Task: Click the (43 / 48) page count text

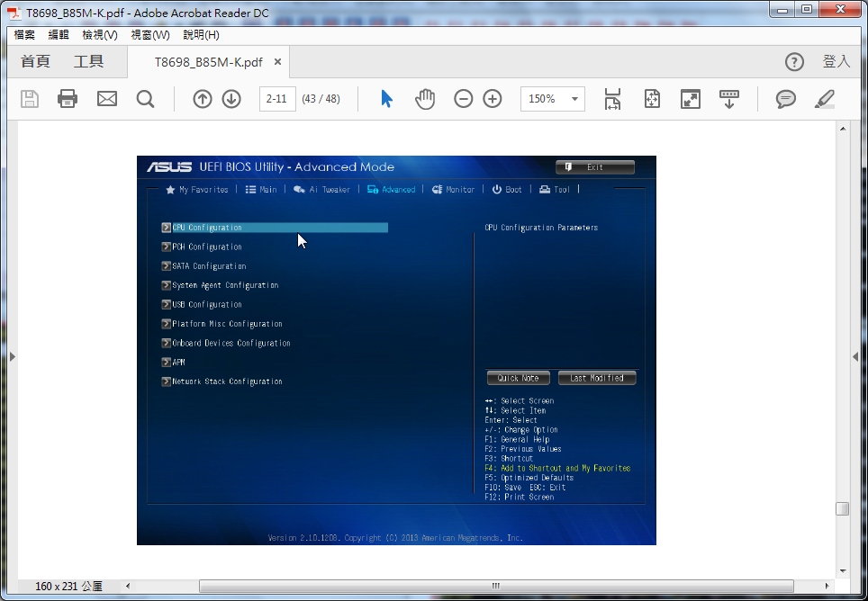Action: pyautogui.click(x=321, y=99)
